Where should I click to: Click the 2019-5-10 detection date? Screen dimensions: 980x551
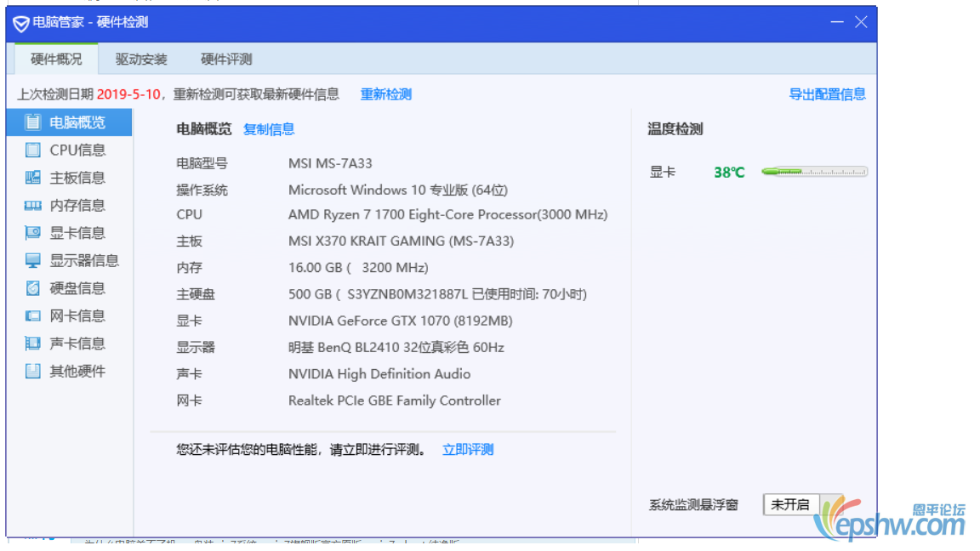pos(128,94)
